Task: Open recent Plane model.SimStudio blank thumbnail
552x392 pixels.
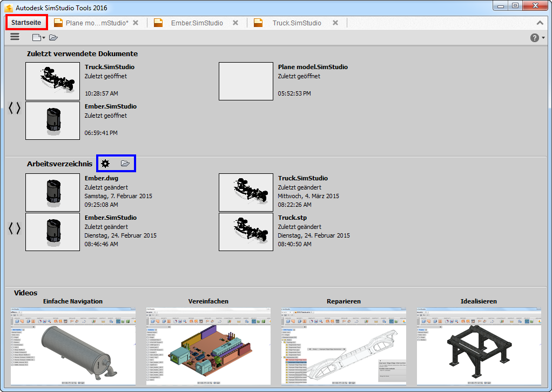Action: (x=246, y=82)
